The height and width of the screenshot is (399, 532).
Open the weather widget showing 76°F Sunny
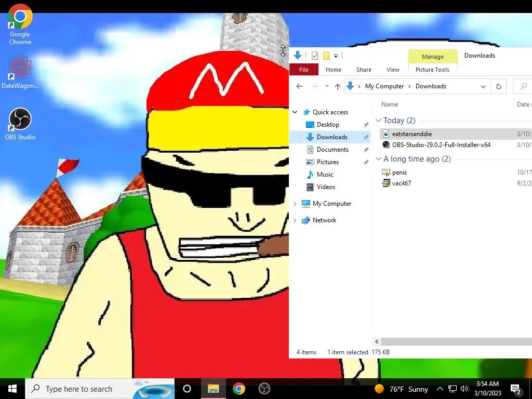pyautogui.click(x=401, y=389)
